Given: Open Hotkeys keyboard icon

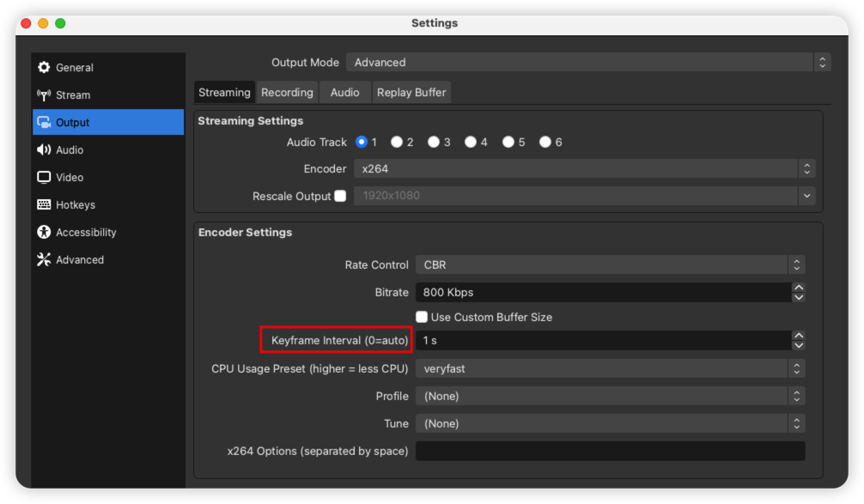Looking at the screenshot, I should click(x=44, y=205).
